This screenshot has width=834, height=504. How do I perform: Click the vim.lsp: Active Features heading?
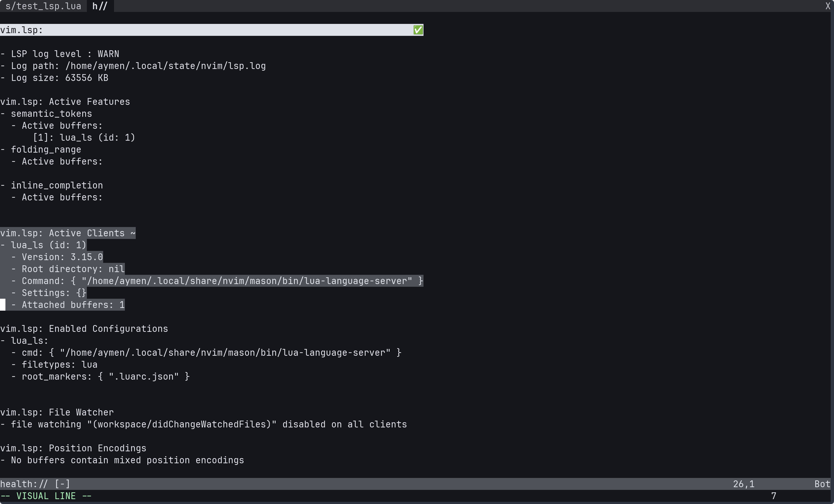coord(65,102)
